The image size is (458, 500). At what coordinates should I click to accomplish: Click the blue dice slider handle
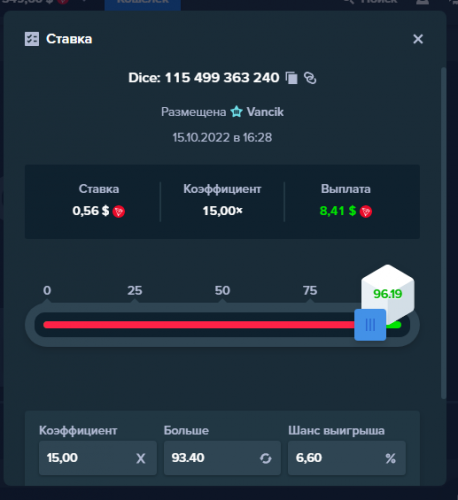click(x=370, y=325)
